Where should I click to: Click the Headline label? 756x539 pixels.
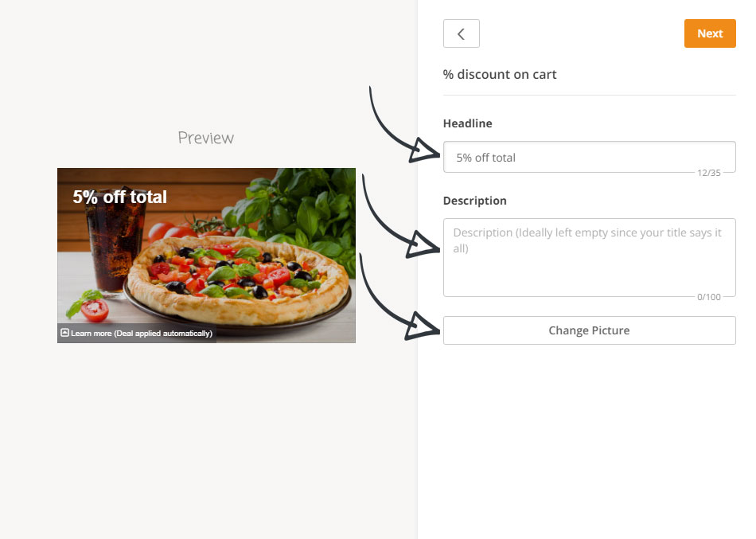[x=467, y=123]
